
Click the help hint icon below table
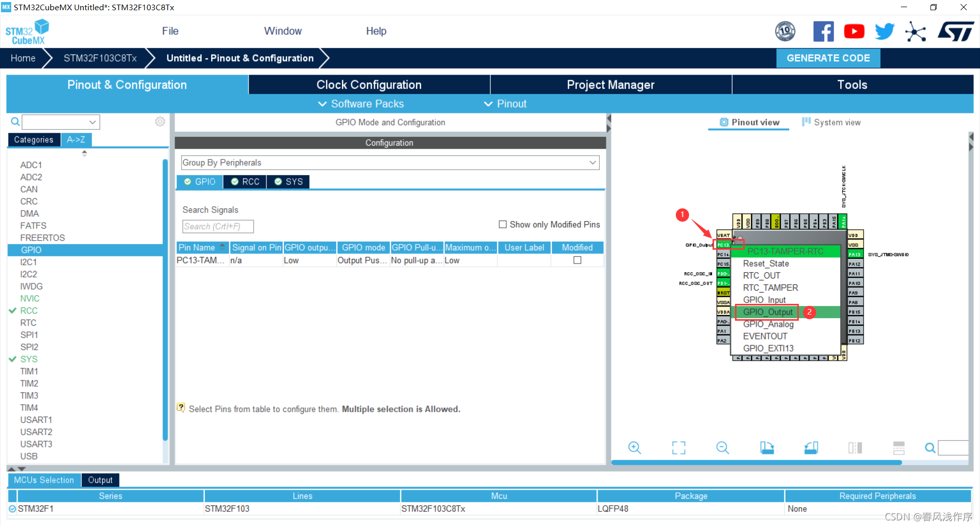coord(181,408)
